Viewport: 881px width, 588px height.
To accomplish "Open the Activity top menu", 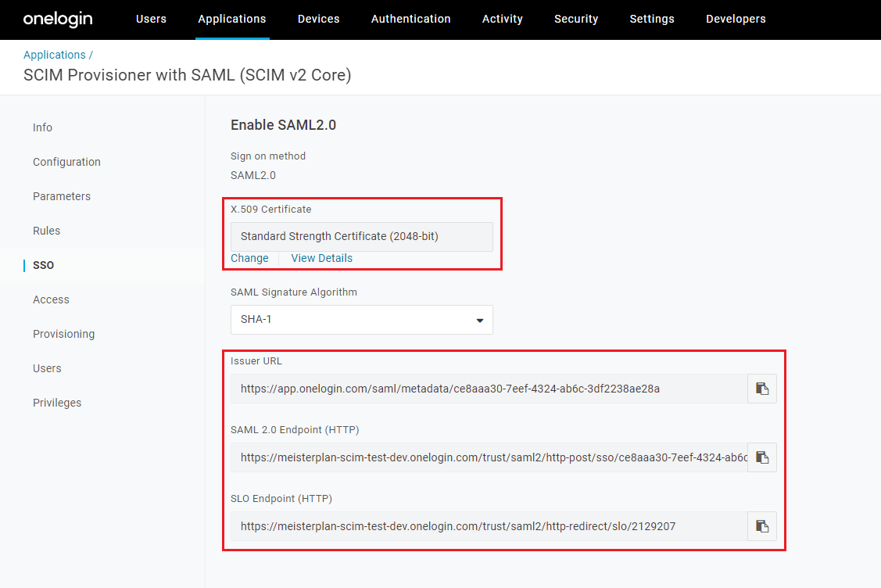I will [503, 19].
